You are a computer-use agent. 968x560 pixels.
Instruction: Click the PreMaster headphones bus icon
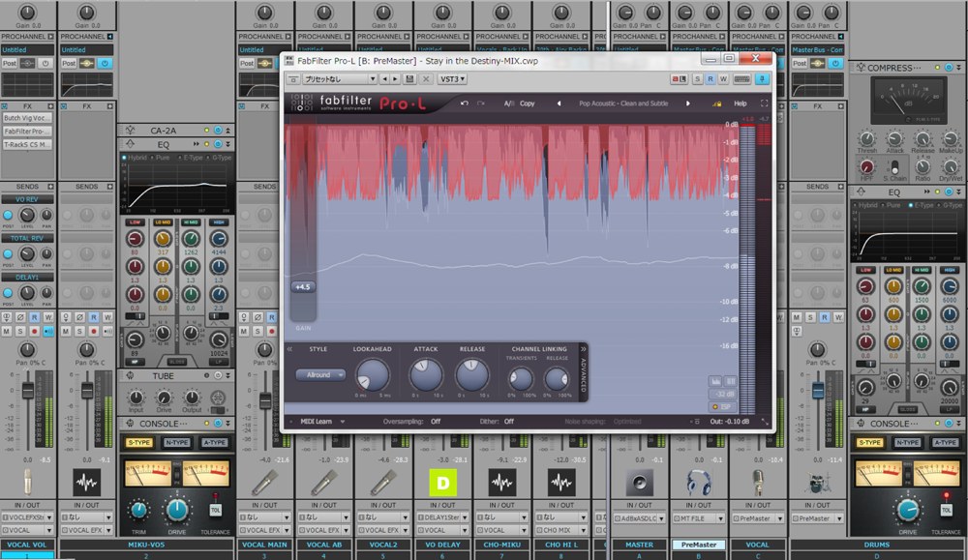(699, 483)
